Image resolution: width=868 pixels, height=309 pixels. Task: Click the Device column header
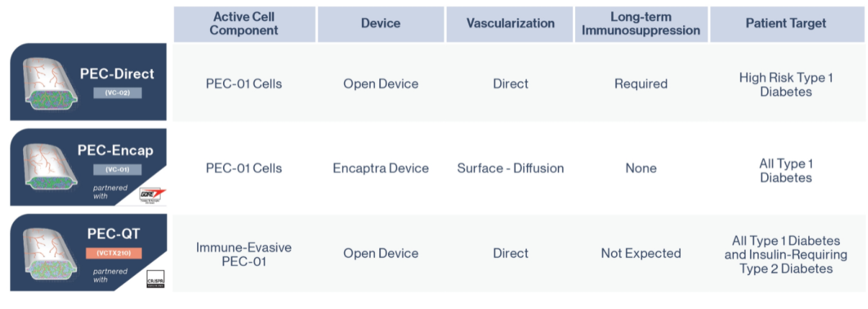click(x=381, y=24)
